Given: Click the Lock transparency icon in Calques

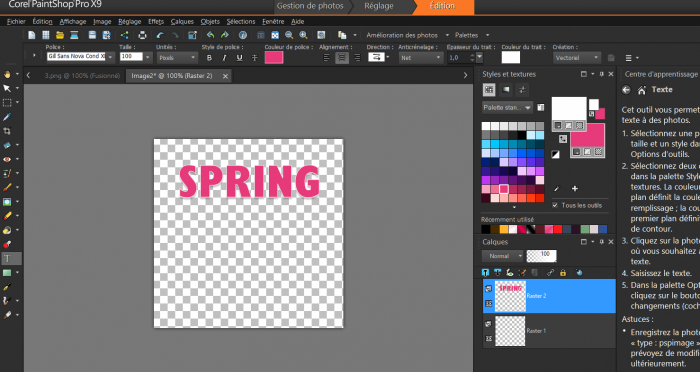Looking at the screenshot, I should [x=563, y=272].
